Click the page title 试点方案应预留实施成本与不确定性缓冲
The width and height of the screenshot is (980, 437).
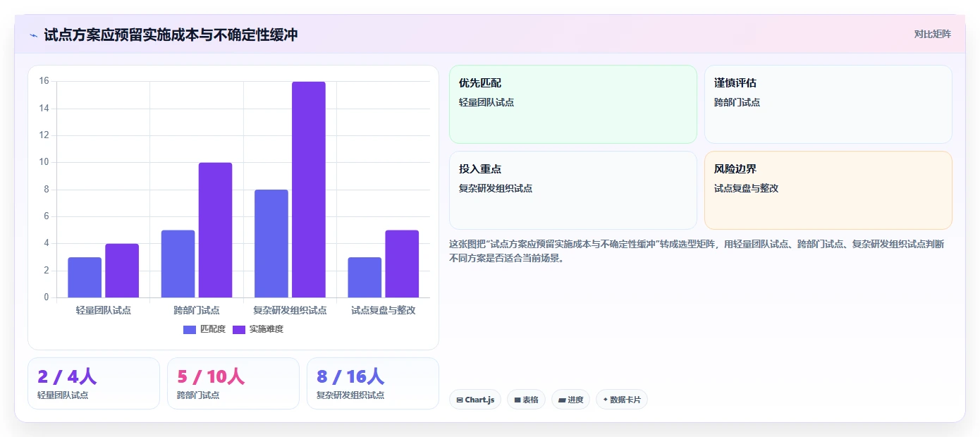(171, 35)
